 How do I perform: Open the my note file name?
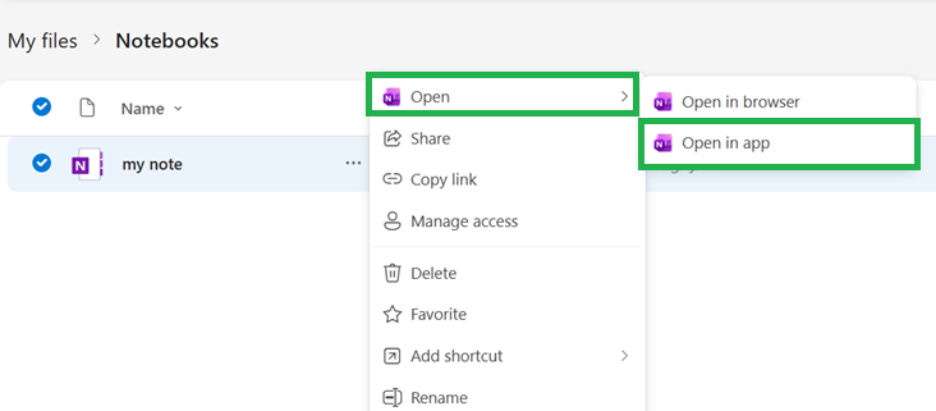pyautogui.click(x=152, y=164)
